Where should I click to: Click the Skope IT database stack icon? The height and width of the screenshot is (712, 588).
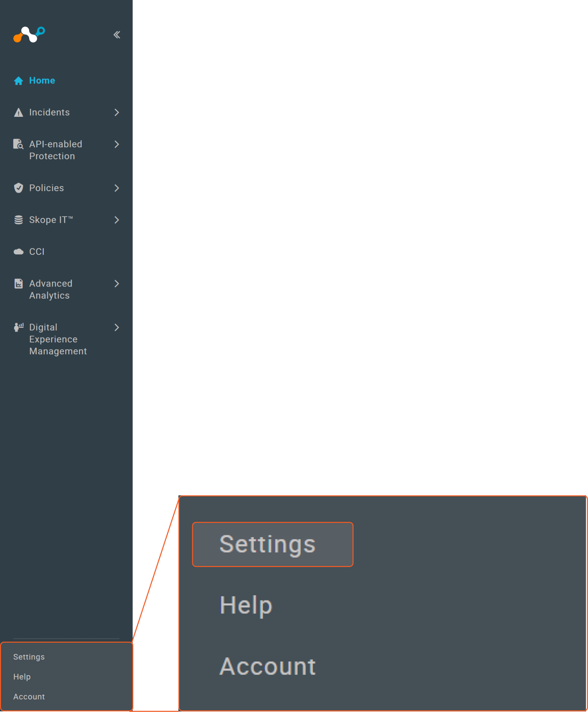pos(18,220)
